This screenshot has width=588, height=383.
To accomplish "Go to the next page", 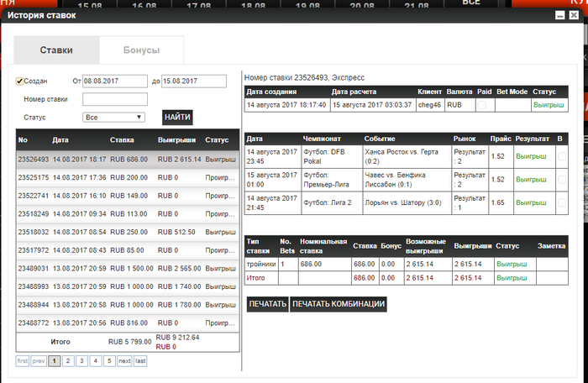I will click(x=124, y=361).
